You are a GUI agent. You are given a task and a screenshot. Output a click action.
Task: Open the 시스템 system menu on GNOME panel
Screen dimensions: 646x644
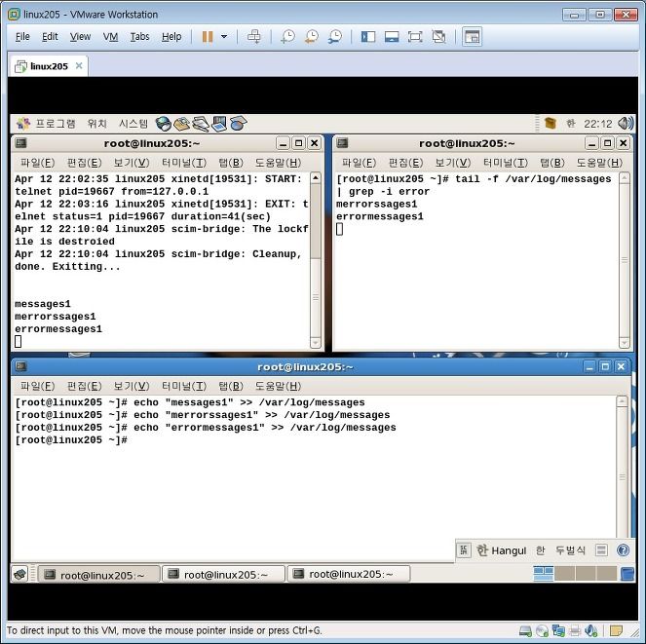point(133,123)
